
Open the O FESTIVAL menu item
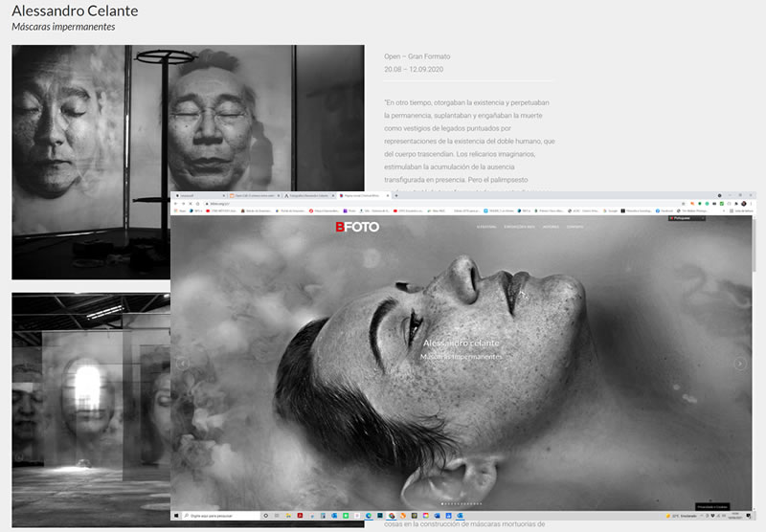(486, 227)
